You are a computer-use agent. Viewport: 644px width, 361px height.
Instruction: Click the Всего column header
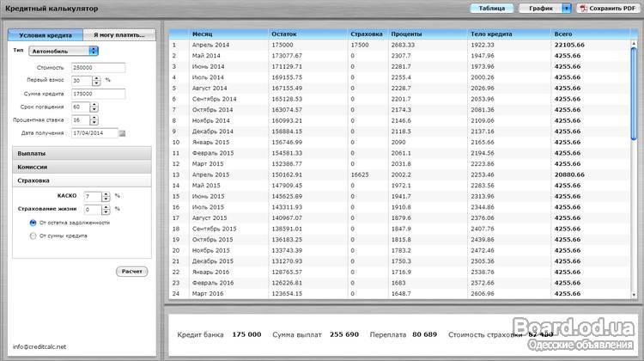click(590, 34)
